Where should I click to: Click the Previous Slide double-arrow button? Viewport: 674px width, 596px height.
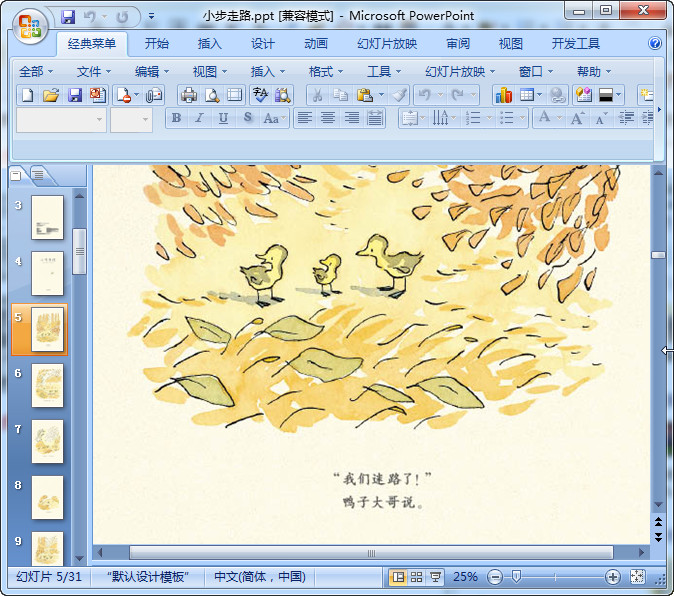point(658,522)
